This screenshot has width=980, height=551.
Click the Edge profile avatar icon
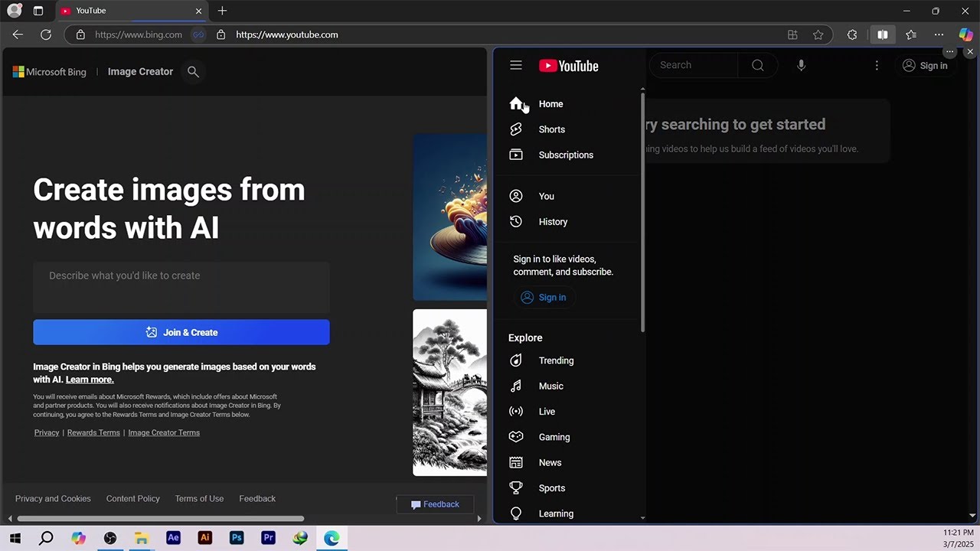click(14, 11)
